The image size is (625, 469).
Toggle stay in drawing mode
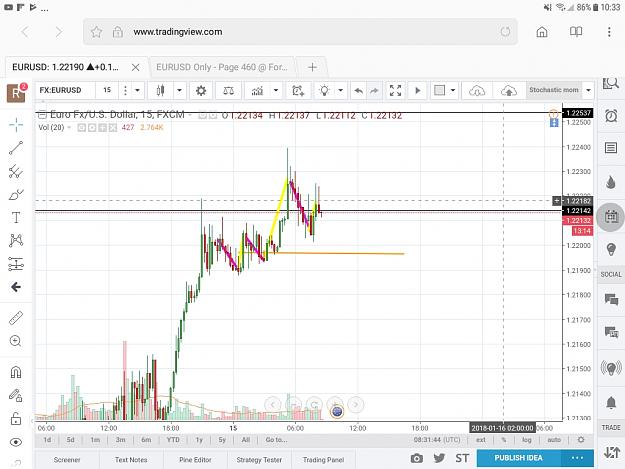point(16,395)
